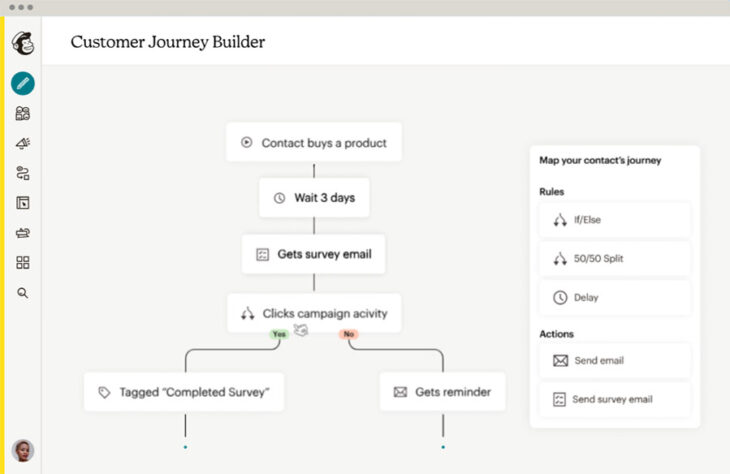Screen dimensions: 730x474
Task: Select the Wait 3 days step
Action: (x=313, y=198)
